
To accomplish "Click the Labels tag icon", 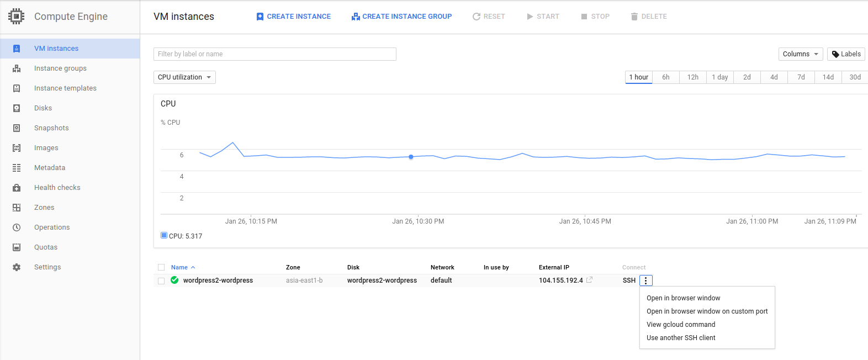I will (835, 54).
